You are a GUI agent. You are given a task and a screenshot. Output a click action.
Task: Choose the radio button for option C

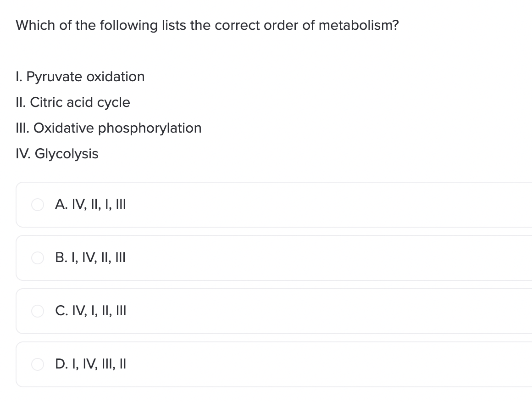37,311
